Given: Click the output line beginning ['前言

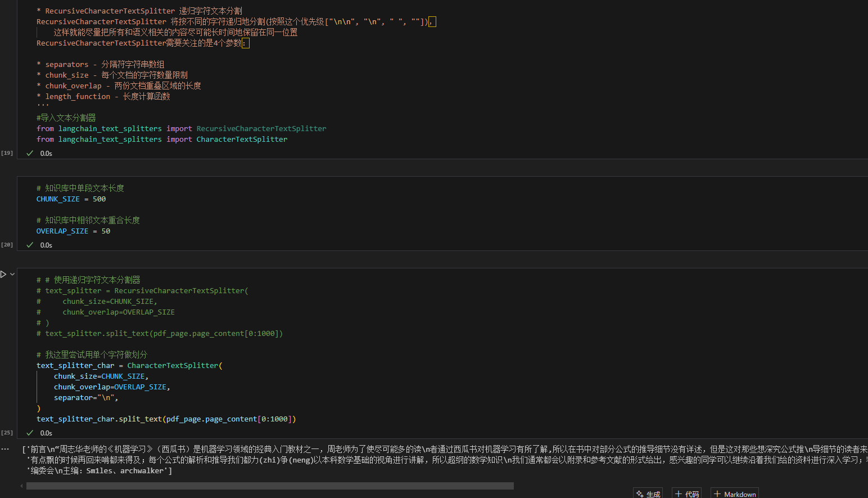Looking at the screenshot, I should point(445,449).
